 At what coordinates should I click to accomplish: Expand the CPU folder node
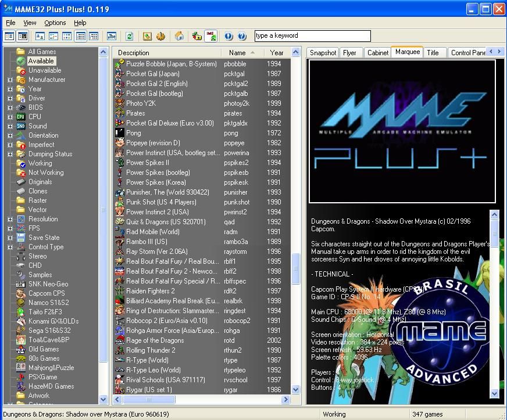pos(10,117)
